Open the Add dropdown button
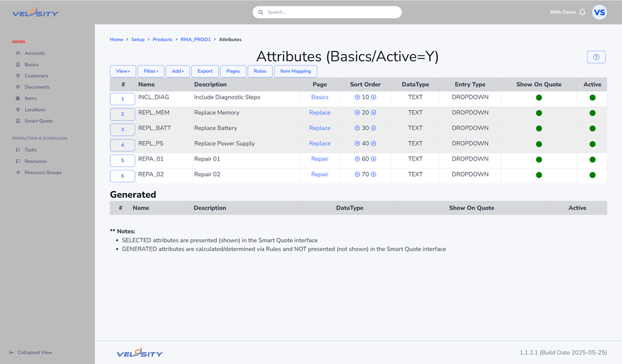Viewport: 622px width, 364px height. (x=177, y=71)
